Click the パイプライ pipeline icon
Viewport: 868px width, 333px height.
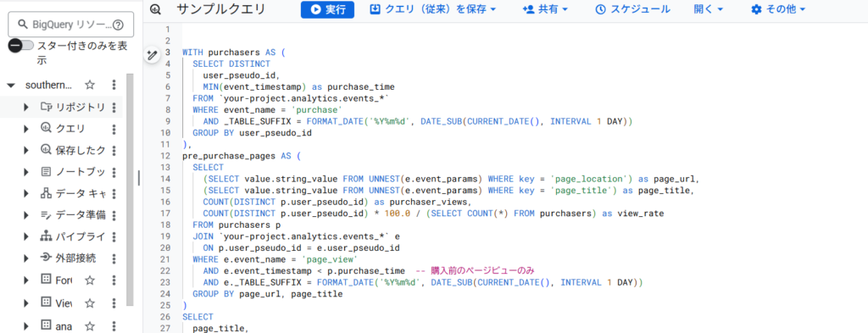47,236
